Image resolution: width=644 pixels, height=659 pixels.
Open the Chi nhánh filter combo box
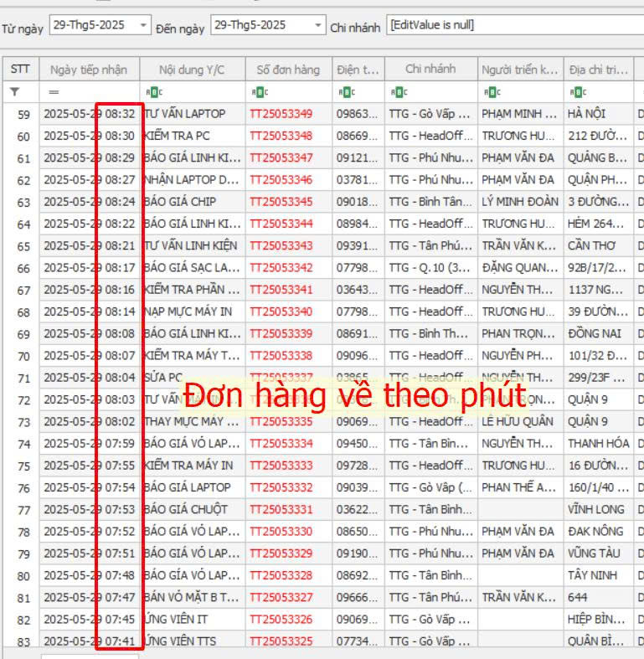coord(514,26)
